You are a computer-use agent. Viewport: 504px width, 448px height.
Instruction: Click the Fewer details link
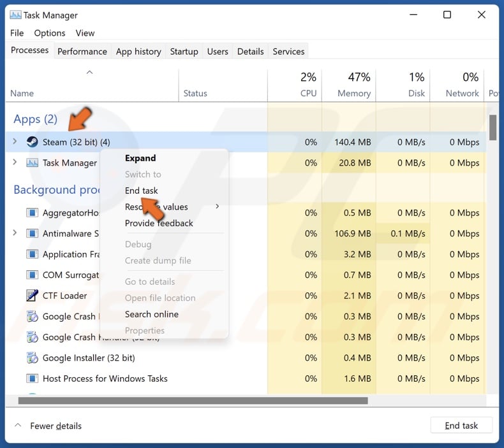(x=56, y=426)
